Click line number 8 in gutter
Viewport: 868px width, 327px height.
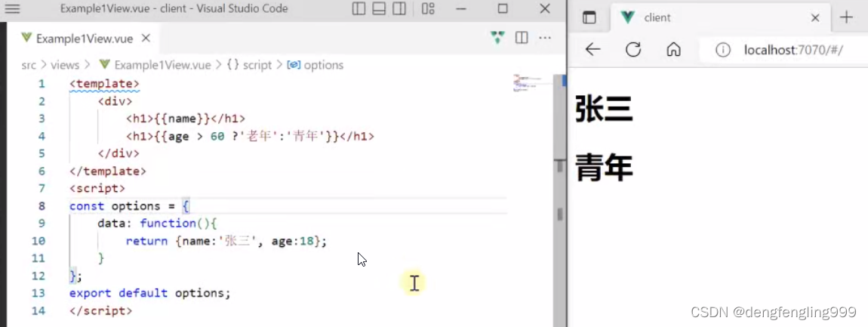click(x=42, y=206)
